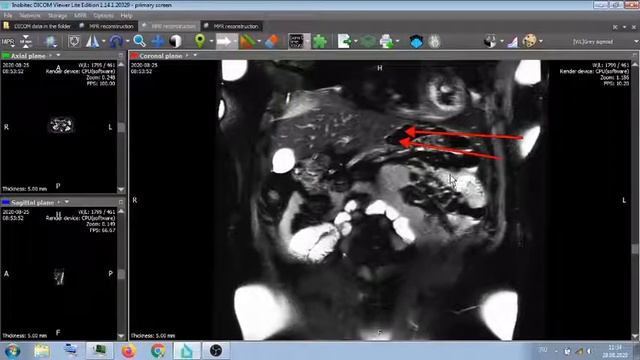Click the blue segmentation layers icon

tap(416, 41)
